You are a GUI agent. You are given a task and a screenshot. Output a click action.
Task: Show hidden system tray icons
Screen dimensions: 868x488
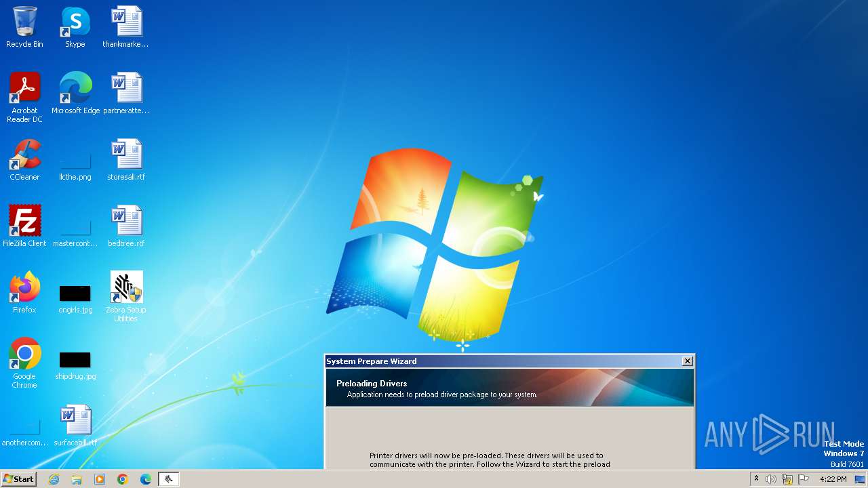coord(756,479)
